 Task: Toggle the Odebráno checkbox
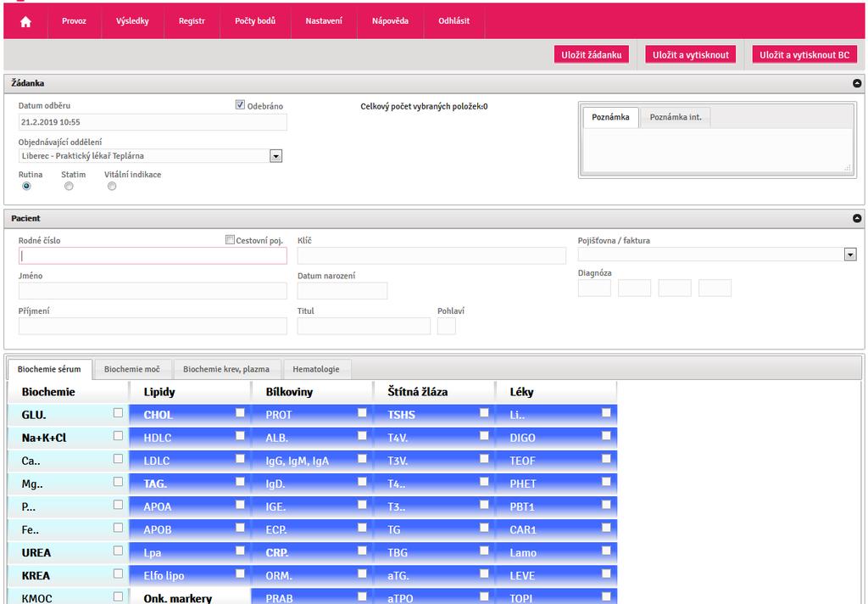tap(240, 104)
